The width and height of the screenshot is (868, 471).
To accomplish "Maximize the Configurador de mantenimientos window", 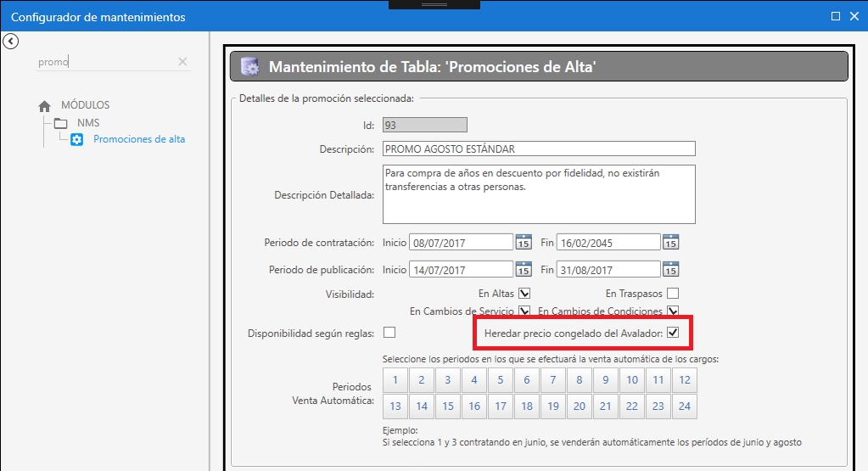I will 836,17.
